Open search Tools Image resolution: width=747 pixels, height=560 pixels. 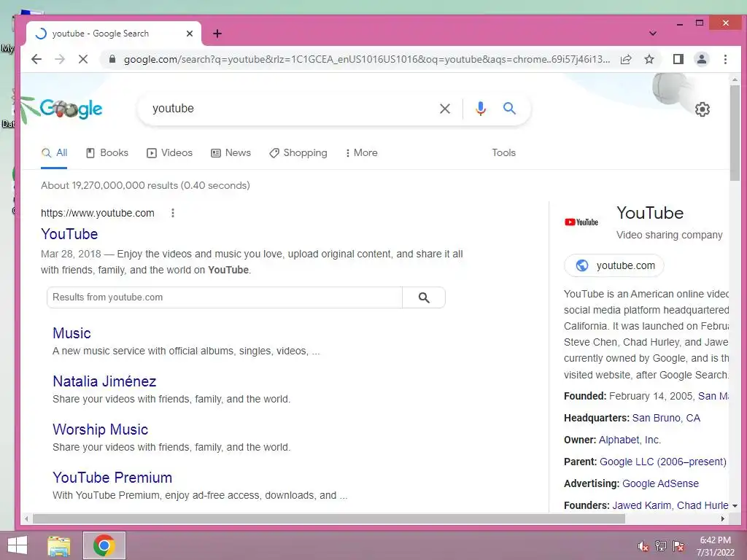pyautogui.click(x=503, y=153)
